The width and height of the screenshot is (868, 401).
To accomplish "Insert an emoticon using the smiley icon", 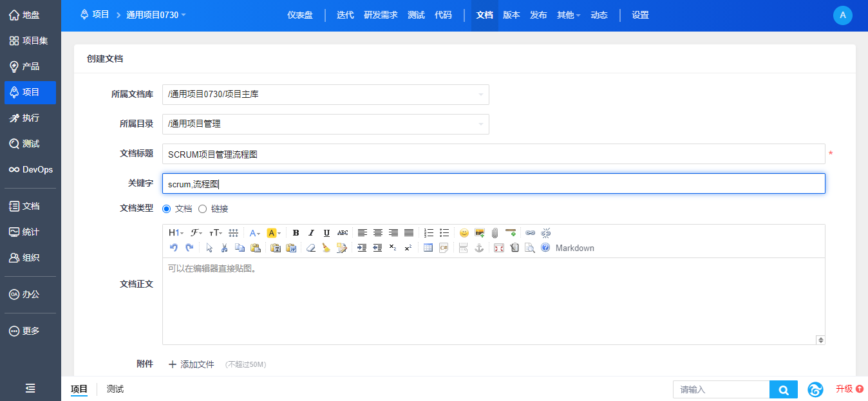I will [464, 233].
